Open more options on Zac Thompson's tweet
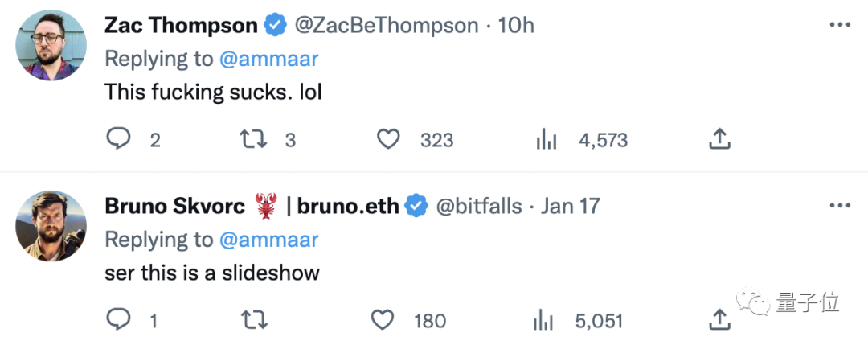868x341 pixels. 839,26
